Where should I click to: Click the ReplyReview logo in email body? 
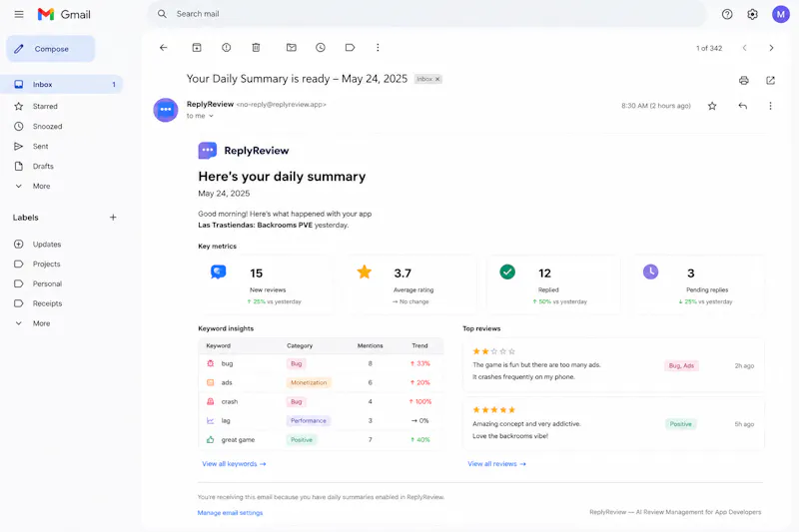pos(244,151)
